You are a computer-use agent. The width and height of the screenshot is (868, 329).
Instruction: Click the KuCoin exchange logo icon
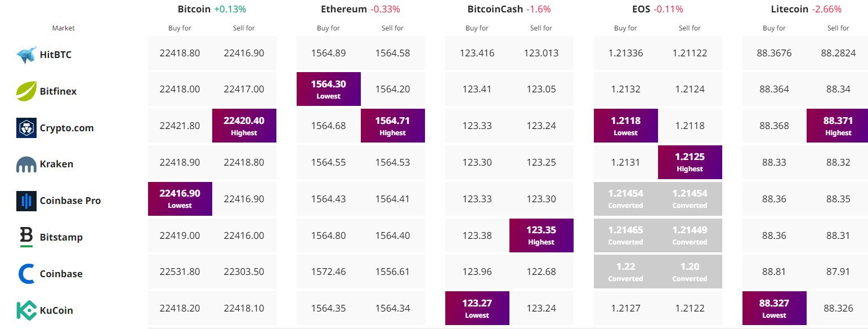pyautogui.click(x=26, y=310)
